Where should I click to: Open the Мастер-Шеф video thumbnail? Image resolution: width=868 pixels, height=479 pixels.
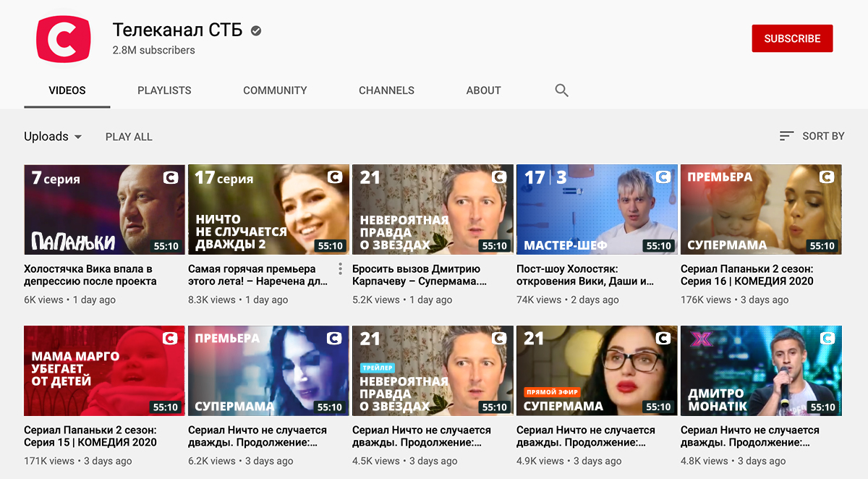click(x=597, y=209)
